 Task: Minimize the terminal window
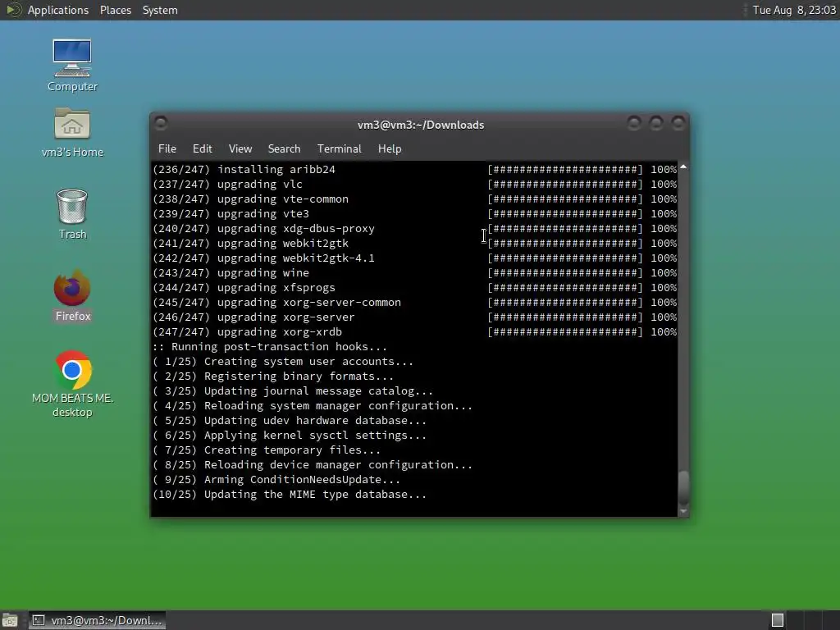634,124
